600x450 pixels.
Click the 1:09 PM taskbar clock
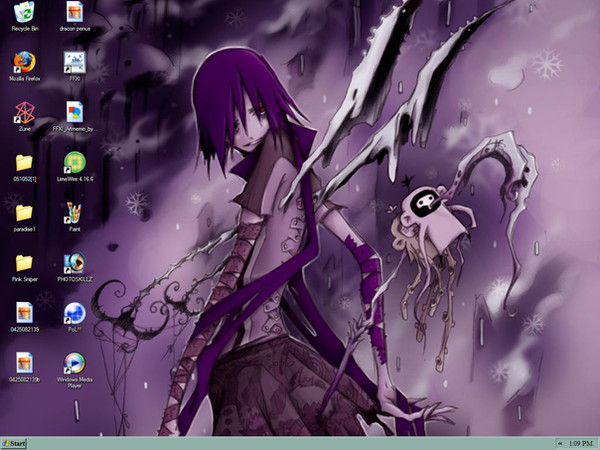click(580, 443)
